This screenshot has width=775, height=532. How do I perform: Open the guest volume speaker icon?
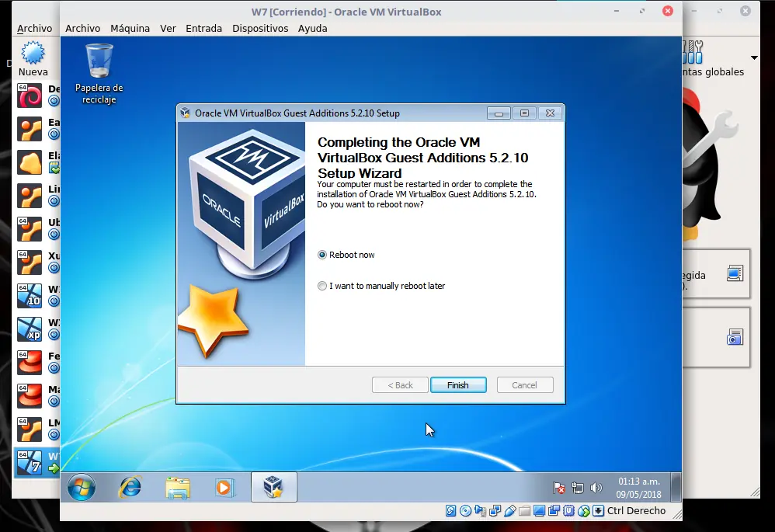tap(596, 488)
